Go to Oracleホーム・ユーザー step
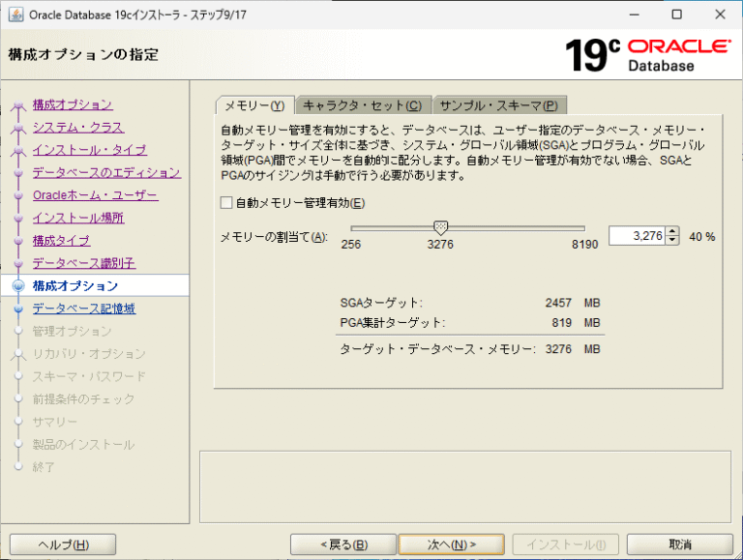The width and height of the screenshot is (743, 560). click(95, 195)
